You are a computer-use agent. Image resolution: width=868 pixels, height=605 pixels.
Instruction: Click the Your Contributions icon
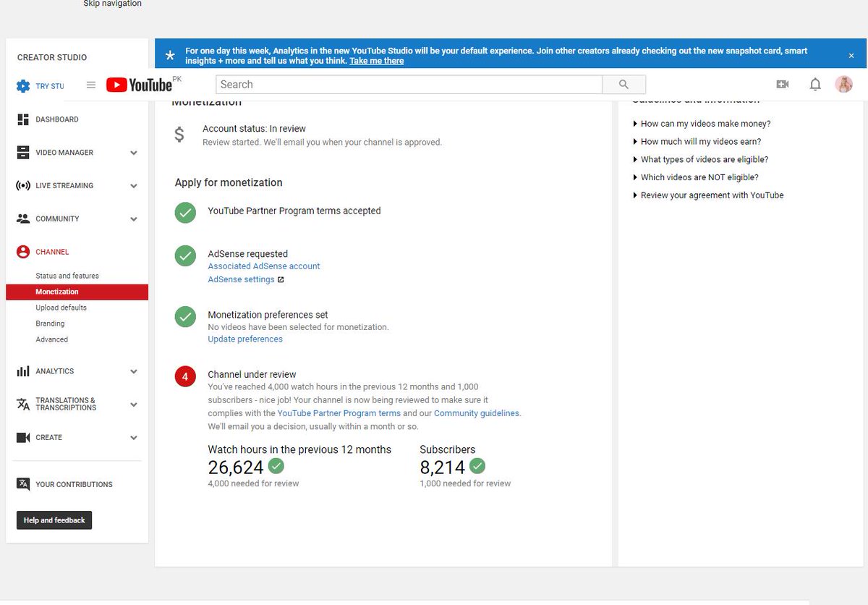(23, 484)
